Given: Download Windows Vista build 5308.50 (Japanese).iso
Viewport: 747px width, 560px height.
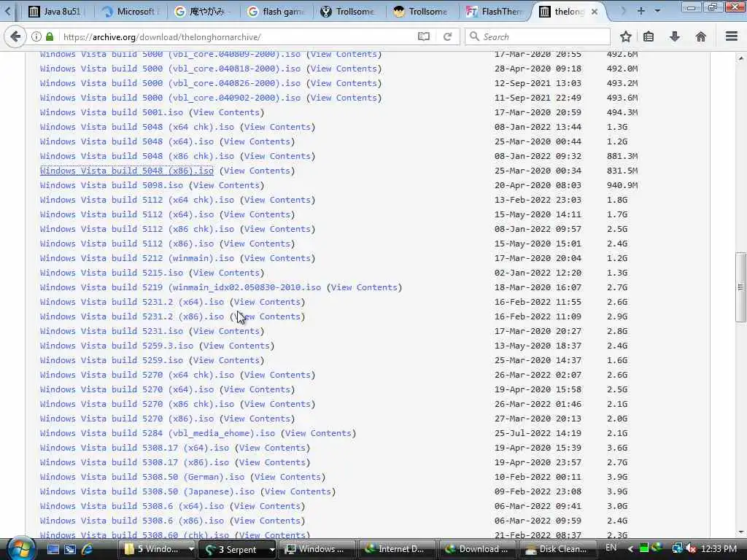Looking at the screenshot, I should pos(147,491).
